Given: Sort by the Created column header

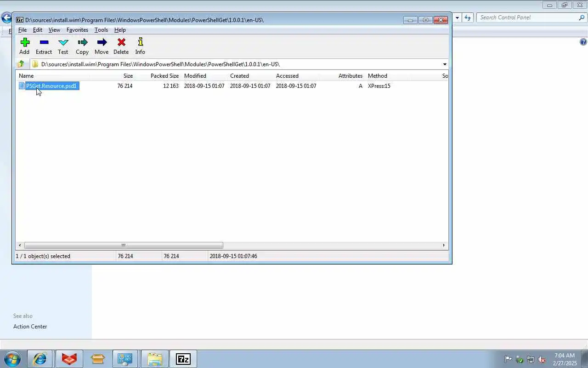Looking at the screenshot, I should 250,76.
